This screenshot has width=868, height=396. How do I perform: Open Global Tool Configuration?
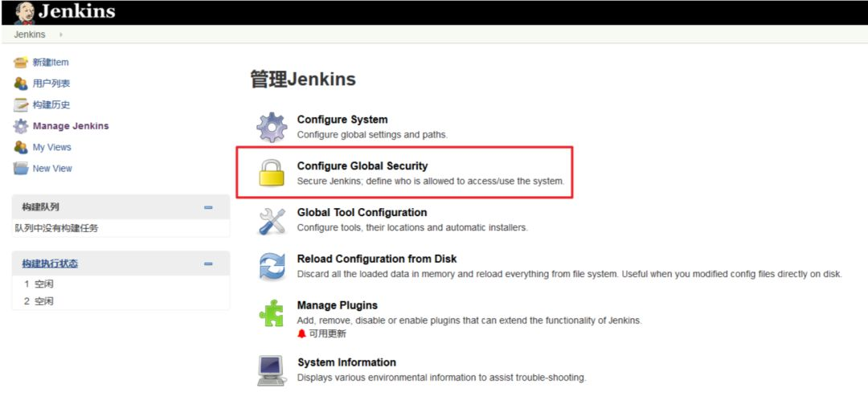tap(362, 212)
